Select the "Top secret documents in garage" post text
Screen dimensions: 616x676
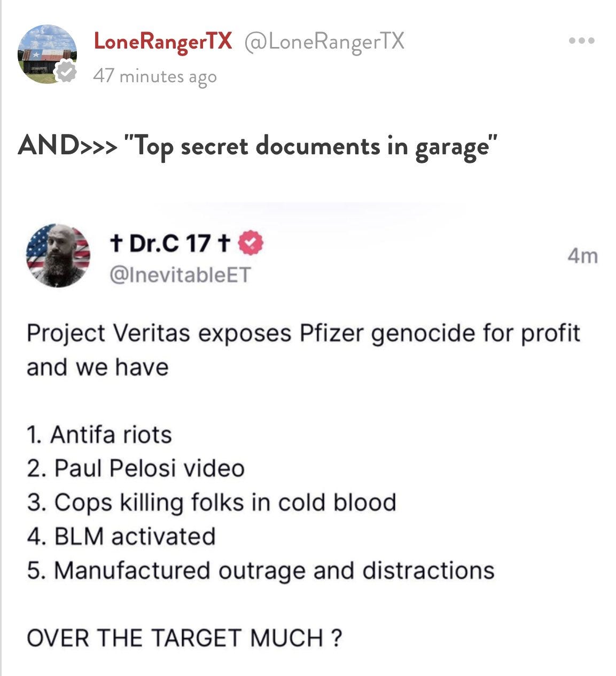[x=311, y=147]
